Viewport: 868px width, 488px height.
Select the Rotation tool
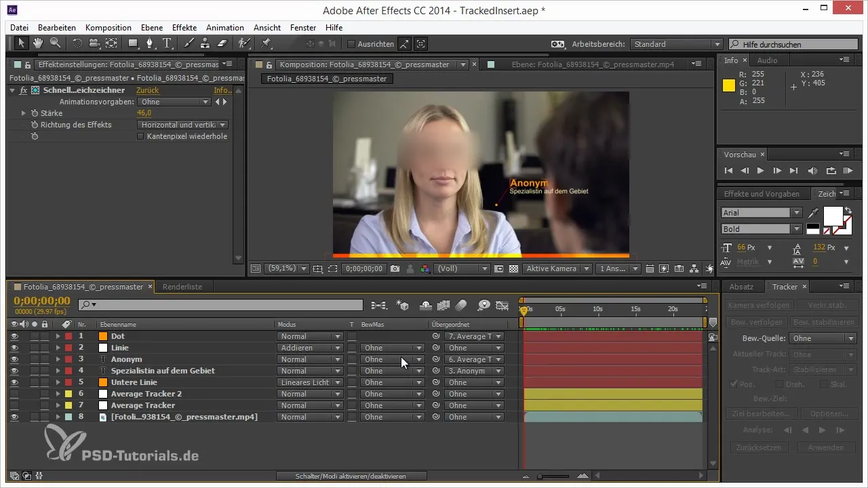77,43
